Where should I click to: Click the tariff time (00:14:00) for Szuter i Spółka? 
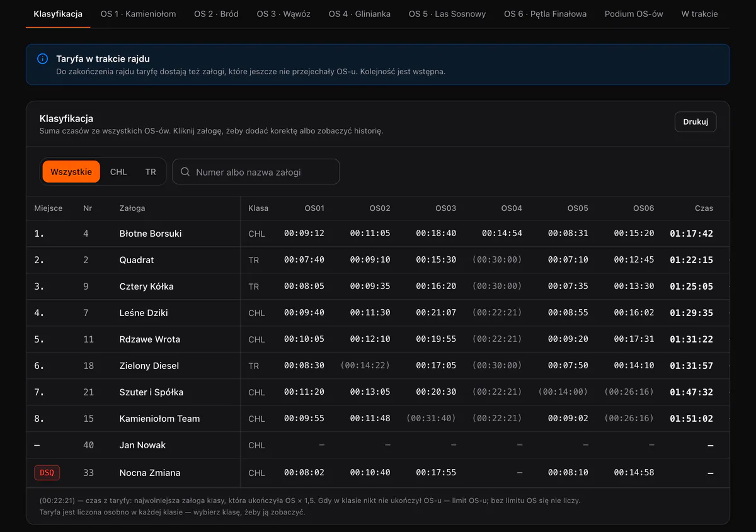(x=563, y=392)
